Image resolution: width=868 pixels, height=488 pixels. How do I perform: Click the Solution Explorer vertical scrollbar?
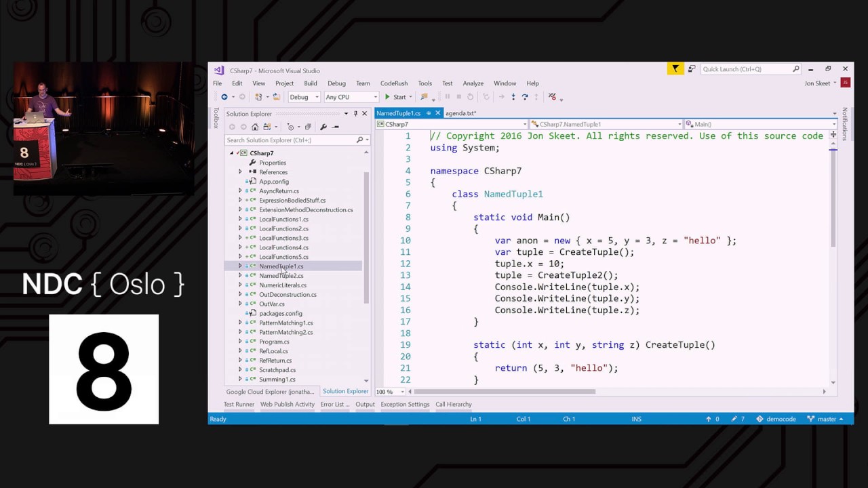tap(367, 237)
